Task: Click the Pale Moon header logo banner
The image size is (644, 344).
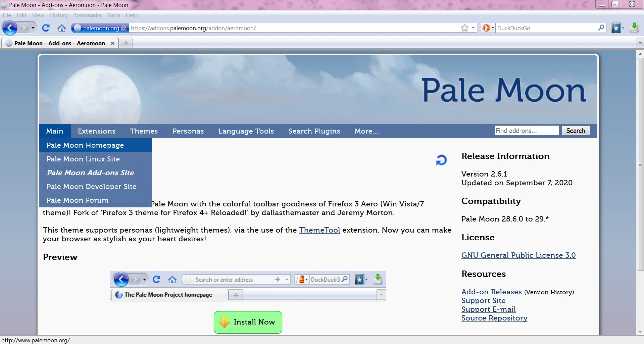Action: [x=318, y=90]
